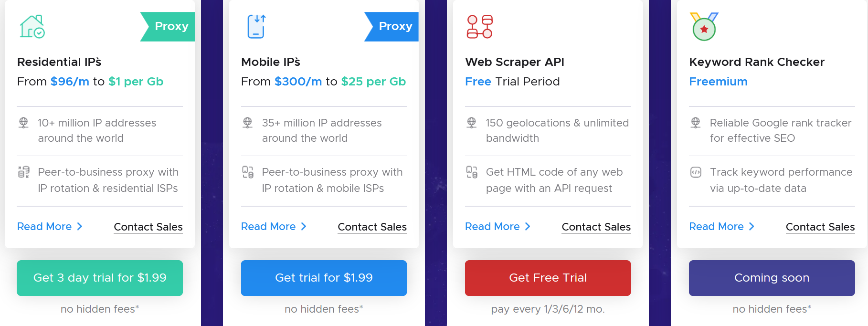Click the Residential IPs house icon
This screenshot has height=326, width=868.
(x=32, y=26)
